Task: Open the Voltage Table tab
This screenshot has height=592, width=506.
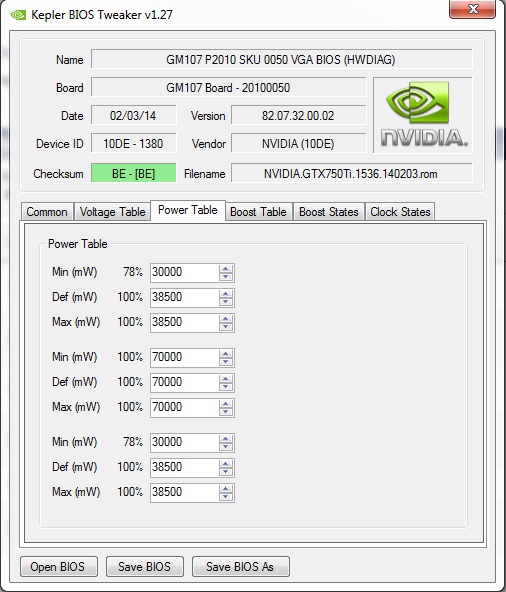Action: [112, 212]
